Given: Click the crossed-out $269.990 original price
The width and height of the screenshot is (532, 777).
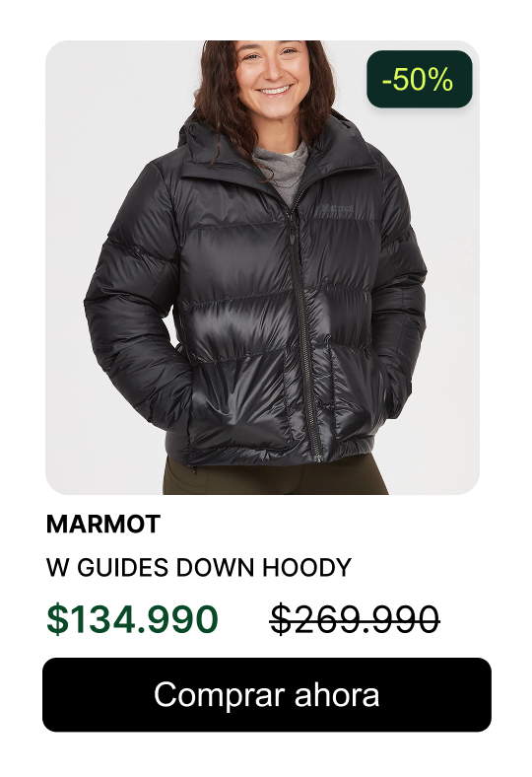Looking at the screenshot, I should click(x=355, y=619).
